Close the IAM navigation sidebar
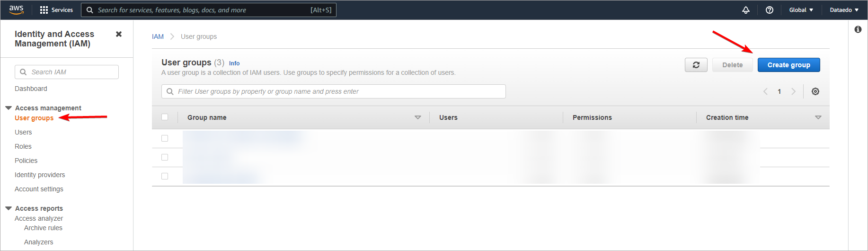Viewport: 868px width, 251px height. coord(119,34)
